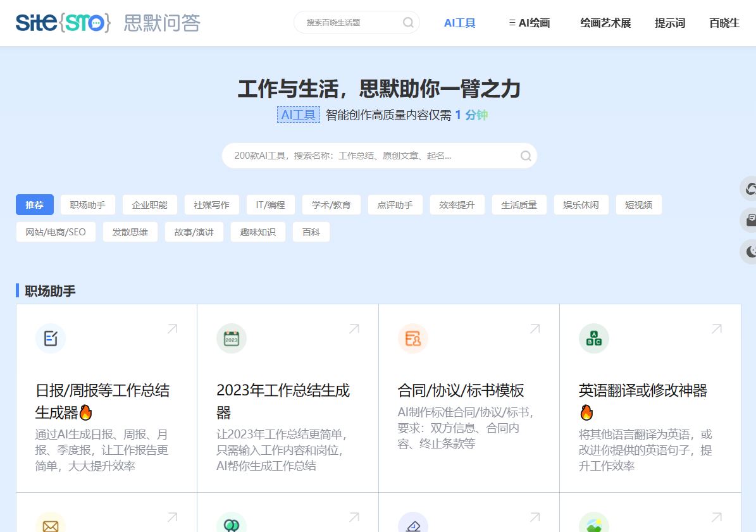Open 提示词 nav item
This screenshot has width=756, height=532.
(670, 23)
